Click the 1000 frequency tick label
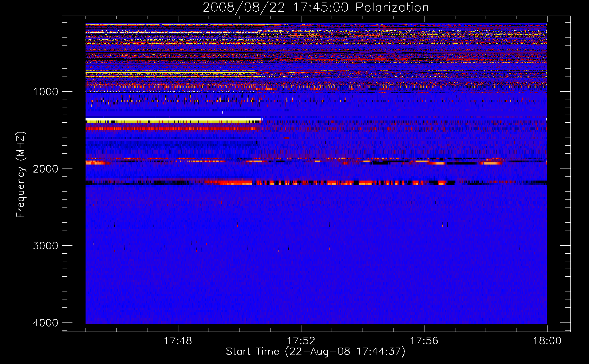This screenshot has width=589, height=364. (x=46, y=92)
